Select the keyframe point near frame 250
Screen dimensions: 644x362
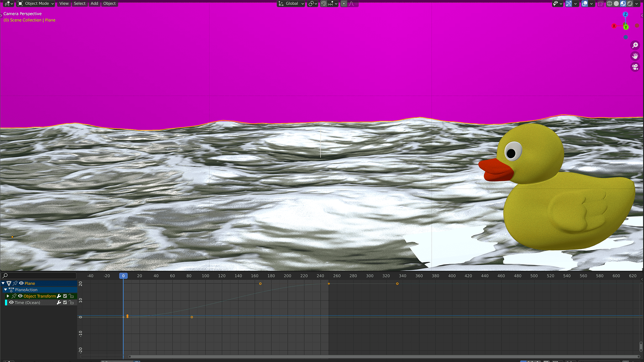(x=329, y=284)
